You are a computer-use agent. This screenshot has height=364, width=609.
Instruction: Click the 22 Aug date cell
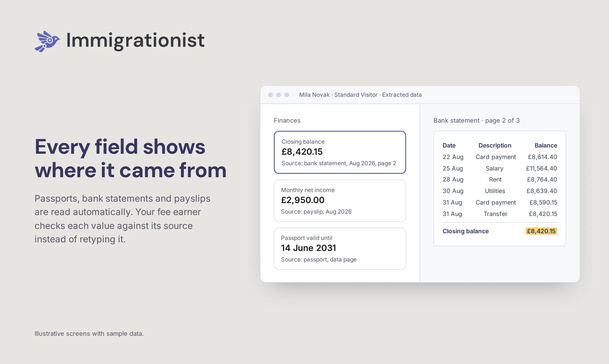pyautogui.click(x=453, y=157)
